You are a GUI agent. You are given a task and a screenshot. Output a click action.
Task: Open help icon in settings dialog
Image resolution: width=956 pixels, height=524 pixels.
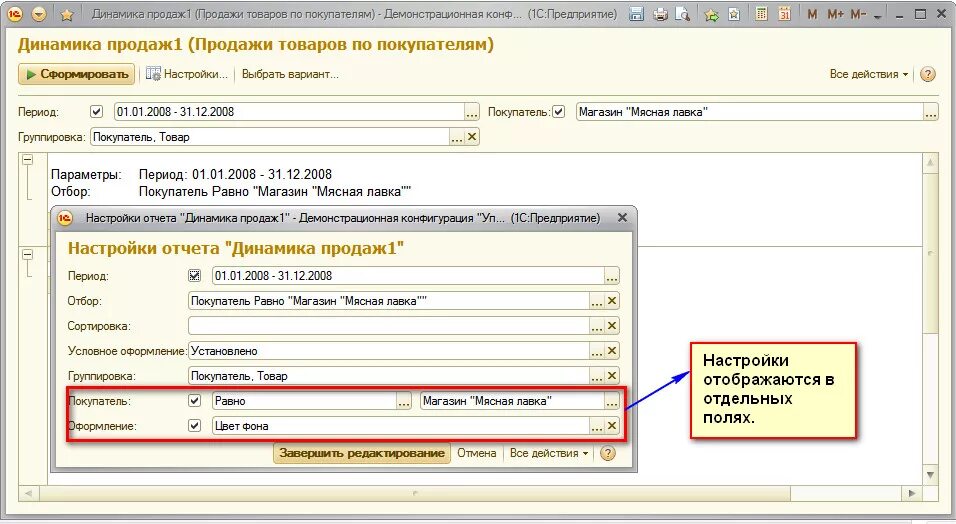click(x=608, y=453)
